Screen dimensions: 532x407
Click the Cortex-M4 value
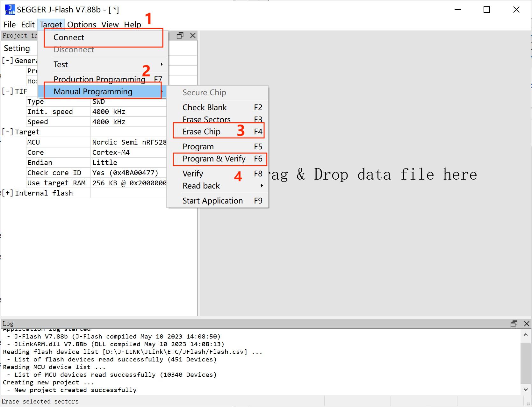tap(111, 153)
